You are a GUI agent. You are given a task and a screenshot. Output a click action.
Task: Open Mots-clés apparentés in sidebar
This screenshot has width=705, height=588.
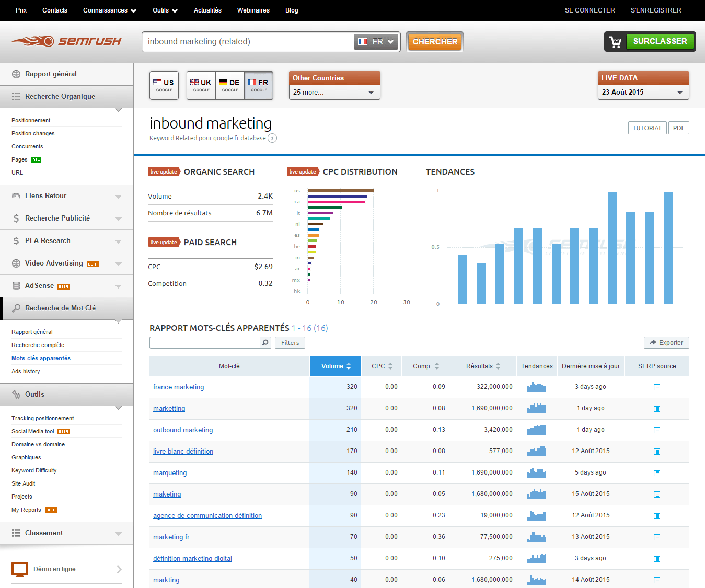click(x=41, y=358)
